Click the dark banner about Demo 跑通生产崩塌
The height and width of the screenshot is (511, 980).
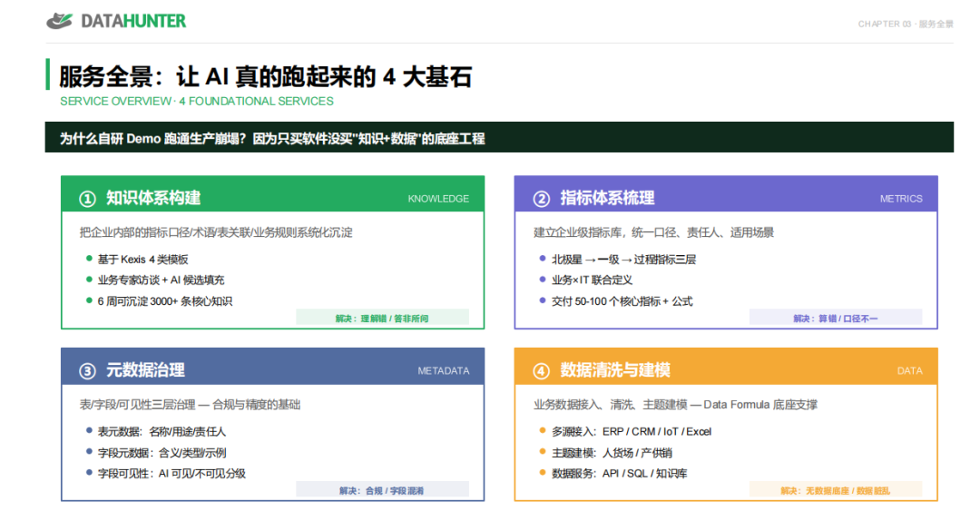[x=499, y=138]
